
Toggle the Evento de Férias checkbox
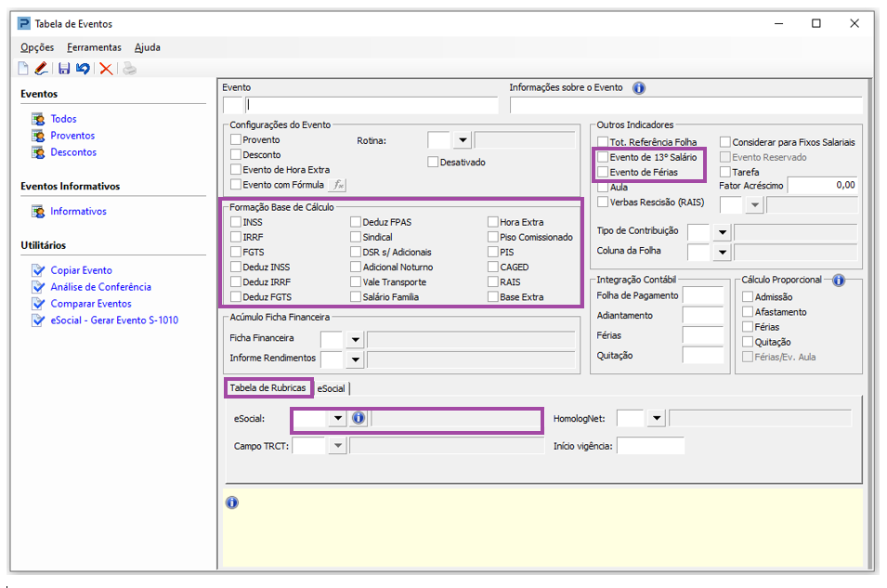coord(603,173)
